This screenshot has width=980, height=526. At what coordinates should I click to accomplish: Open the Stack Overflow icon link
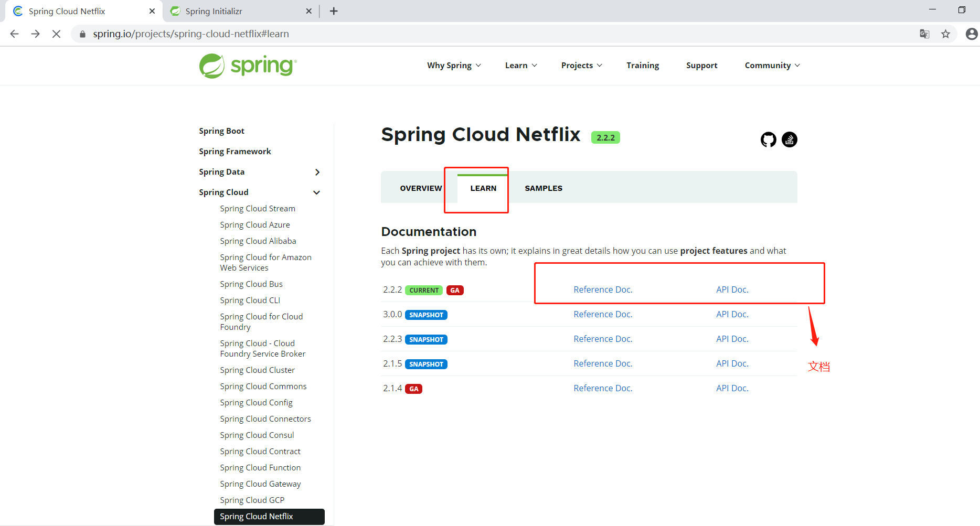790,139
